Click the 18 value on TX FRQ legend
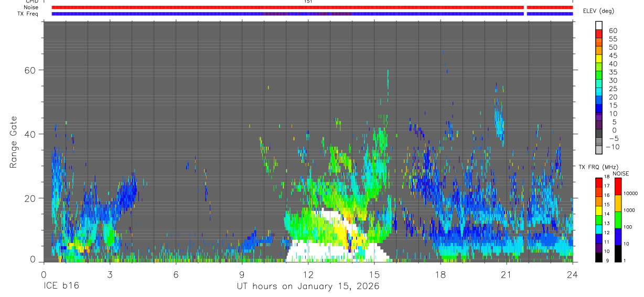The image size is (644, 297). coord(607,177)
